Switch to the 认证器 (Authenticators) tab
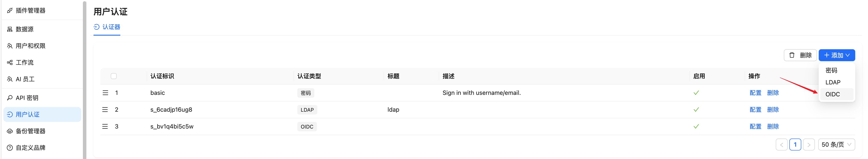868x159 pixels. (x=107, y=27)
